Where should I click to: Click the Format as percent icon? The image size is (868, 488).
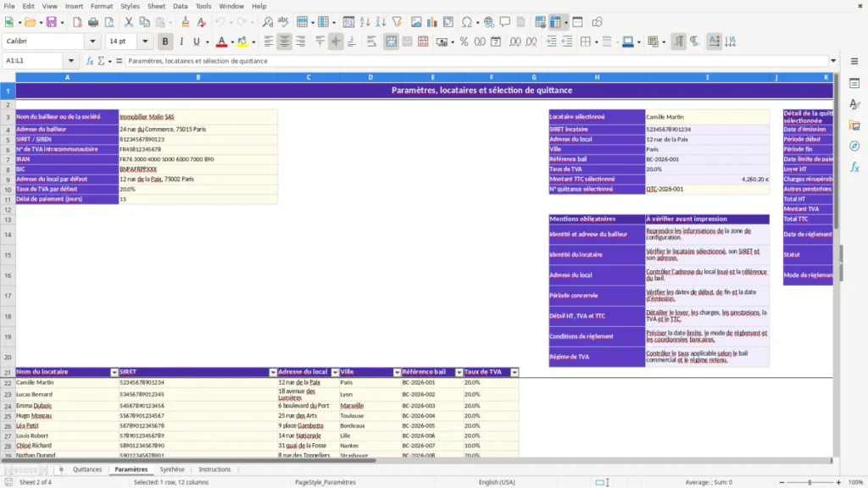coord(464,42)
